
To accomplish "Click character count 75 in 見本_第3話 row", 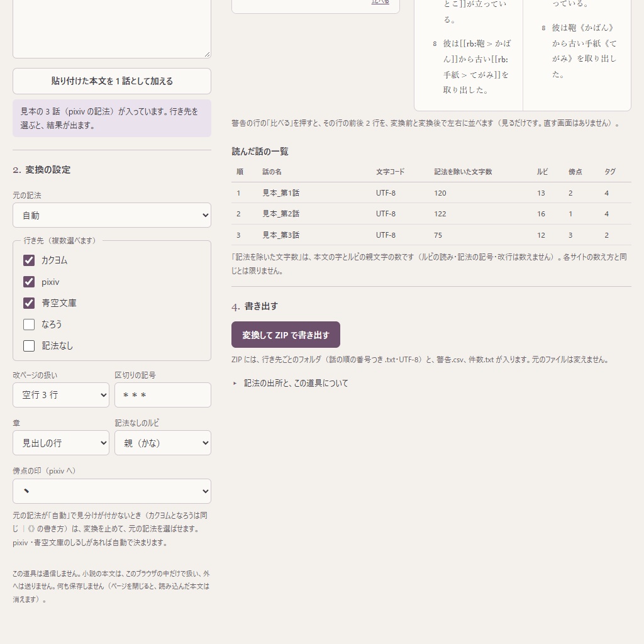I will click(x=438, y=235).
